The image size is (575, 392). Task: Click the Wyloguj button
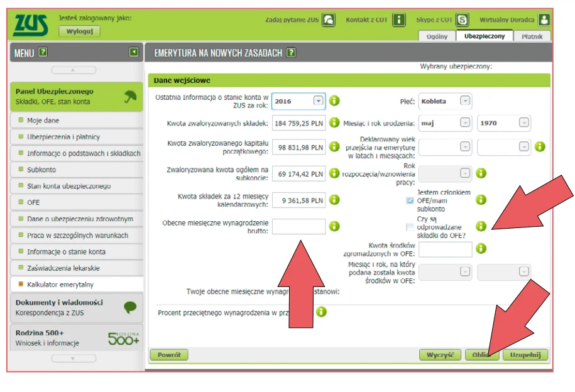(79, 31)
